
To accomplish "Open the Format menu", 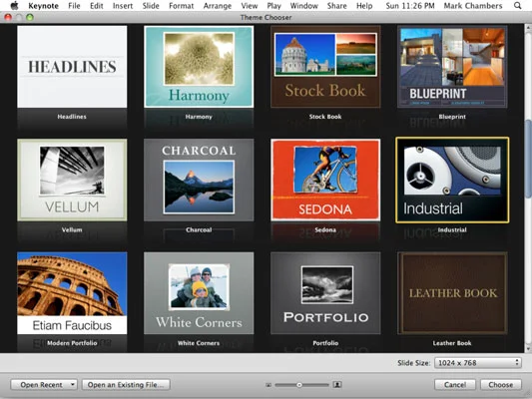I will tap(182, 5).
